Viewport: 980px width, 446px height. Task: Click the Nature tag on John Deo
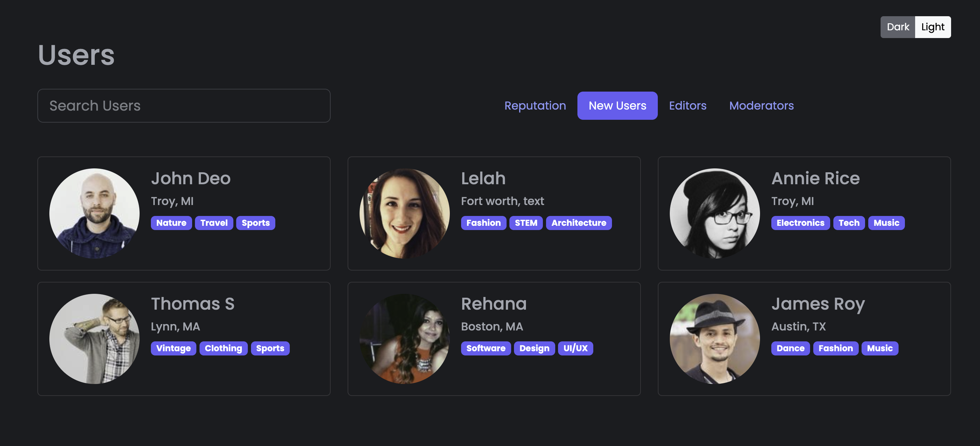coord(171,223)
